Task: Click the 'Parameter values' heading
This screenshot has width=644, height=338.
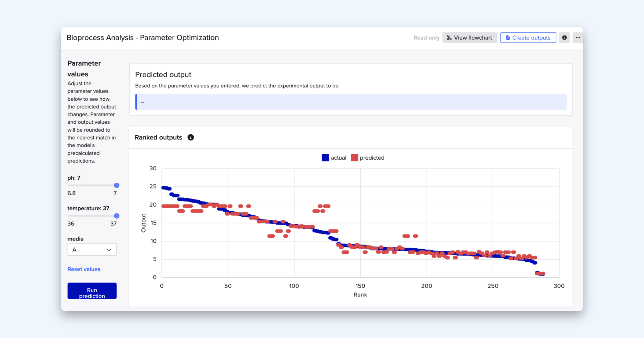Action: coord(84,69)
